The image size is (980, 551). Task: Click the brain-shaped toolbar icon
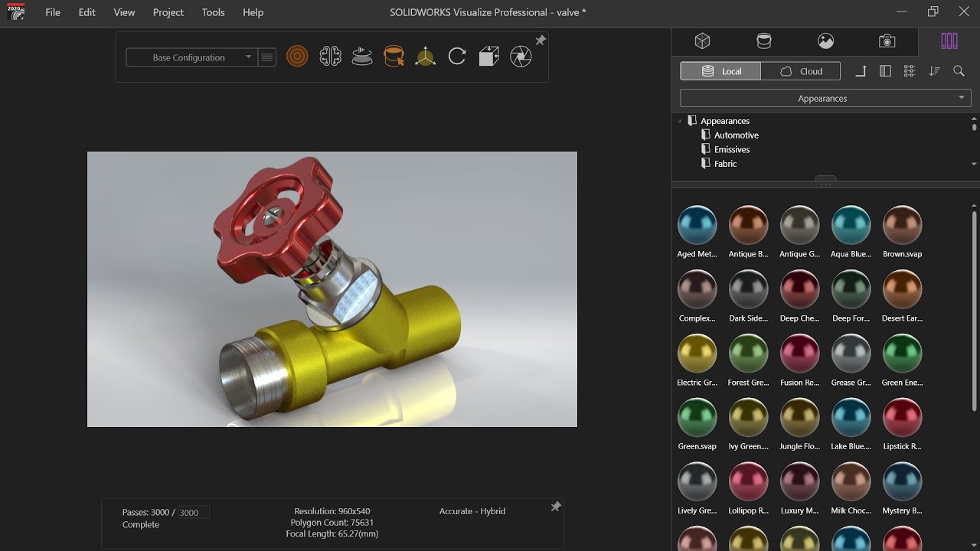(x=330, y=56)
